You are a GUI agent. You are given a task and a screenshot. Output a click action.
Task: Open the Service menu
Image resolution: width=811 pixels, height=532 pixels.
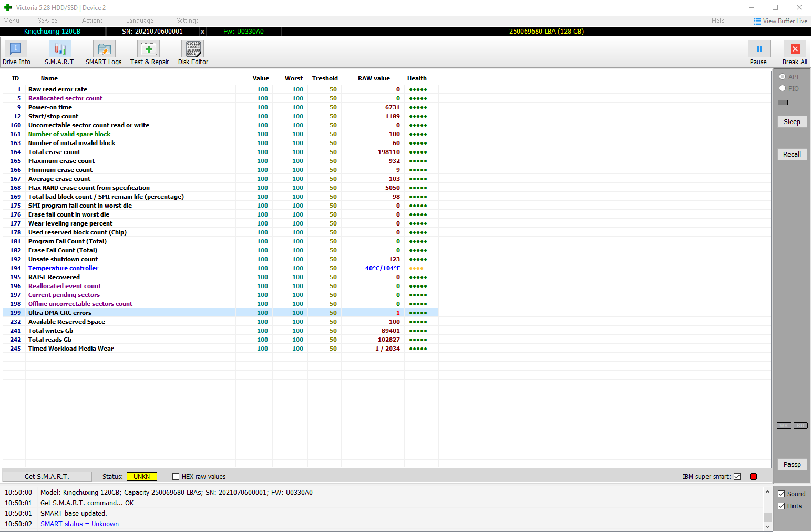point(47,21)
